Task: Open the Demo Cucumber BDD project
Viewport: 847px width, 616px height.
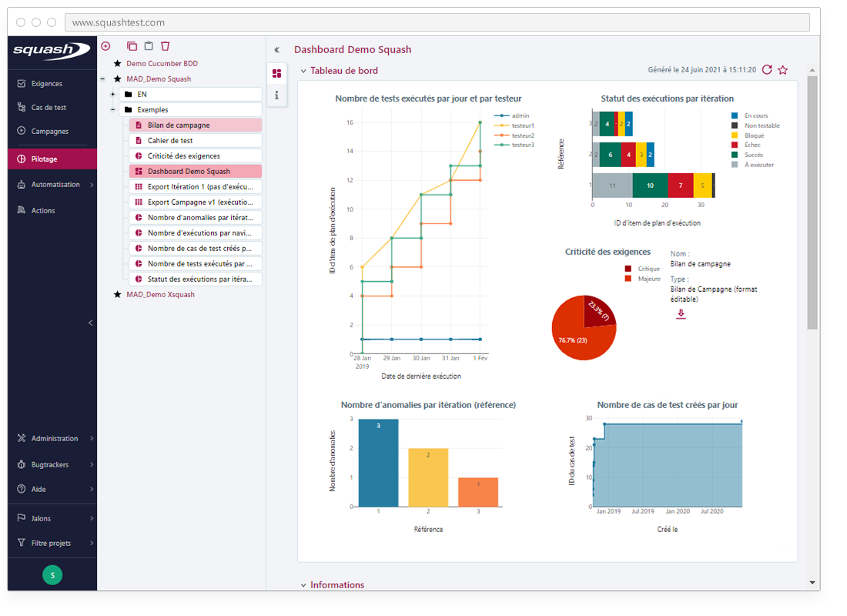Action: click(x=162, y=64)
